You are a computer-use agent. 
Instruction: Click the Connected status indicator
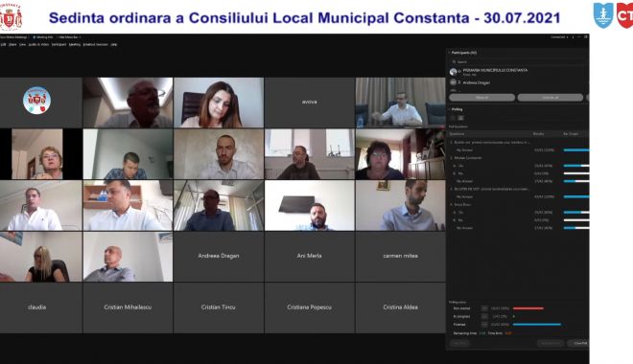(559, 37)
